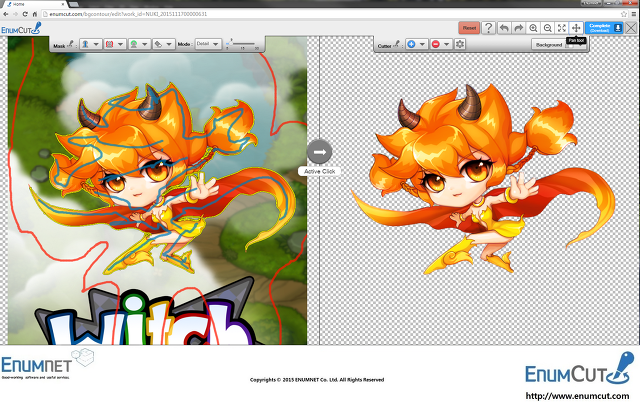The height and width of the screenshot is (402, 640).
Task: Select the mask eraser tool
Action: point(158,44)
